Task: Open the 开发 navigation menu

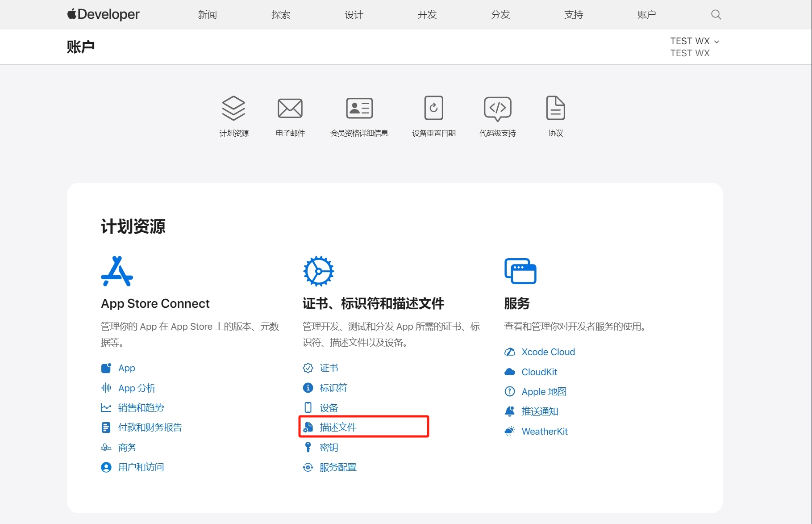Action: point(427,15)
